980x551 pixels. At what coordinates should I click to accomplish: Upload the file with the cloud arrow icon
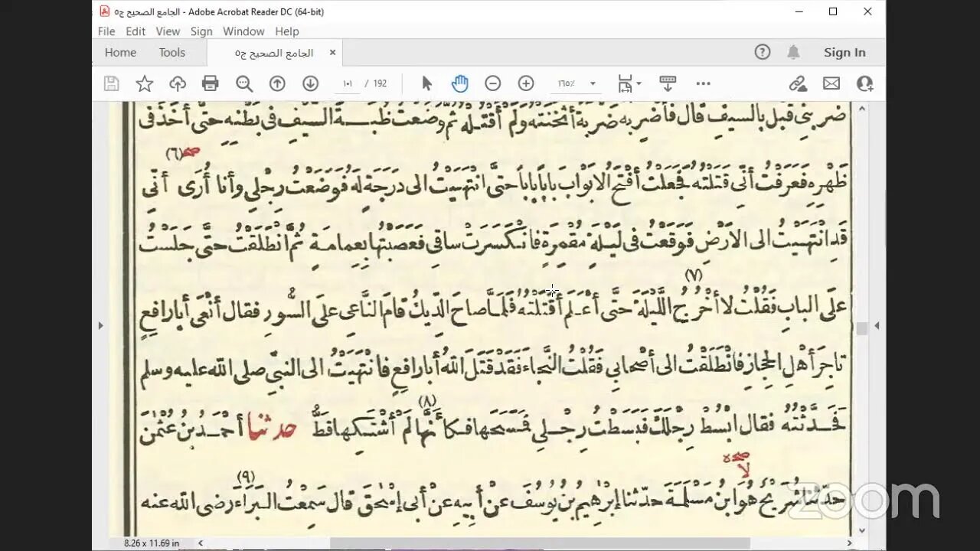178,83
